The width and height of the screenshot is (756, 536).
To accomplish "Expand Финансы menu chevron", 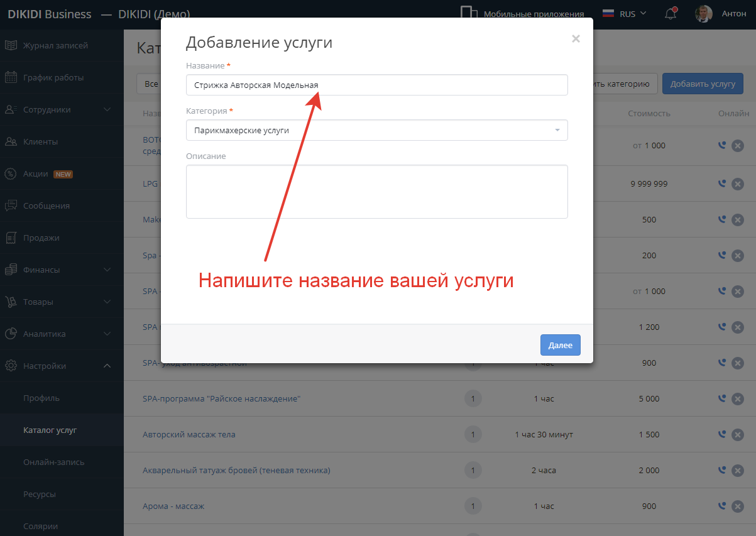I will coord(107,270).
